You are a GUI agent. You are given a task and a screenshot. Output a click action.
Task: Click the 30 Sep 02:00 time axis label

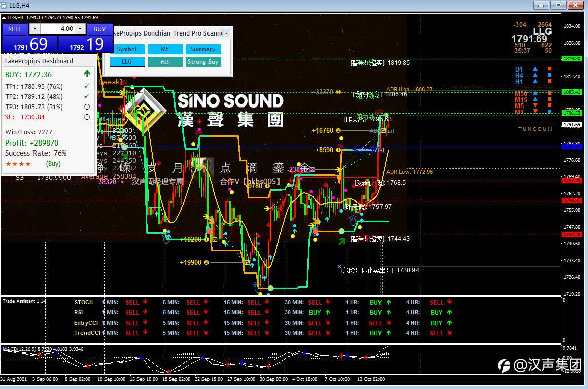click(274, 379)
